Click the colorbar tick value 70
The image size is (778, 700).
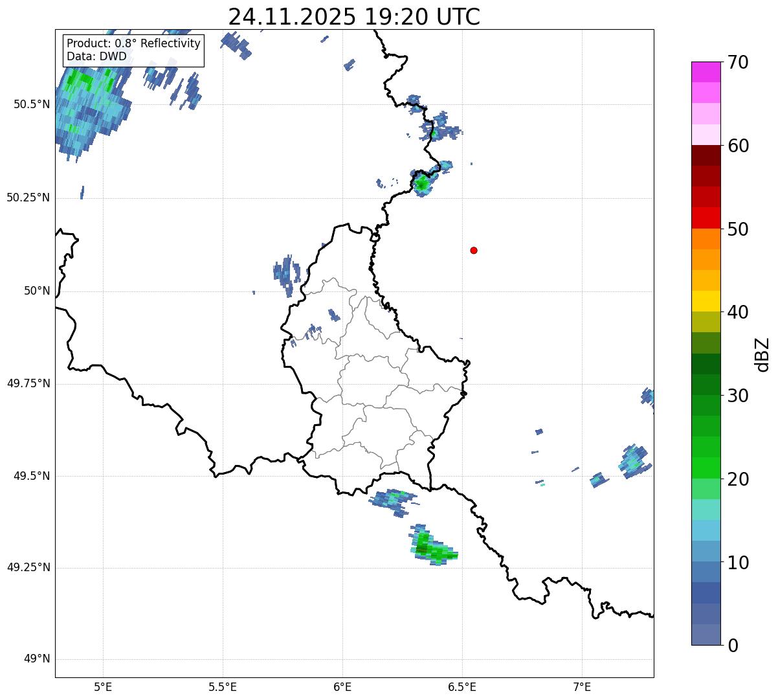739,62
